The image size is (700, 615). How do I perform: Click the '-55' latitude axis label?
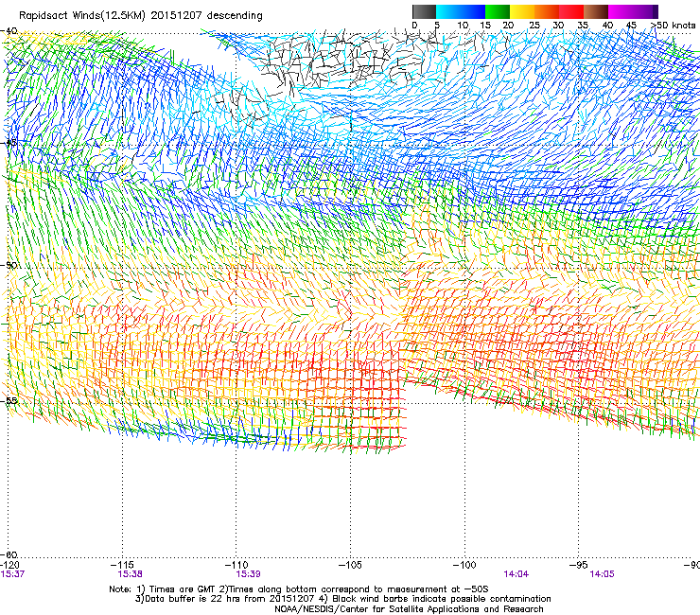pos(9,400)
